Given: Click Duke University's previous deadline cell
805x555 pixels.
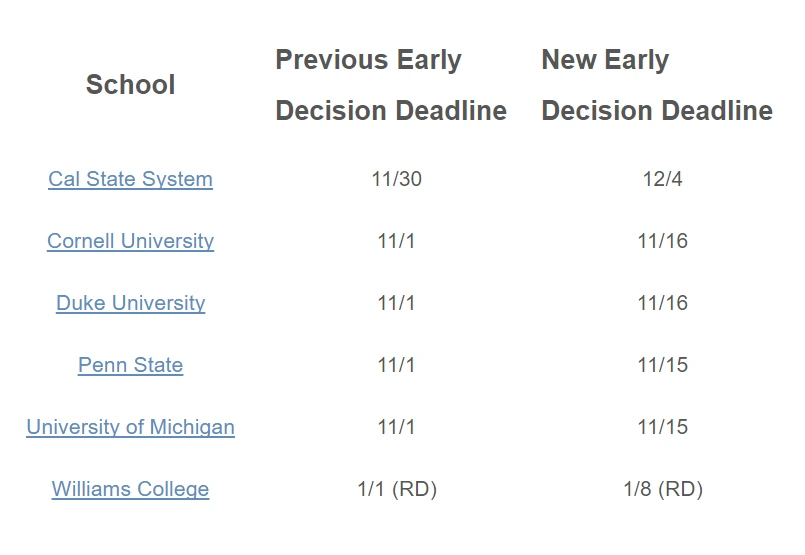Looking at the screenshot, I should pos(397,304).
